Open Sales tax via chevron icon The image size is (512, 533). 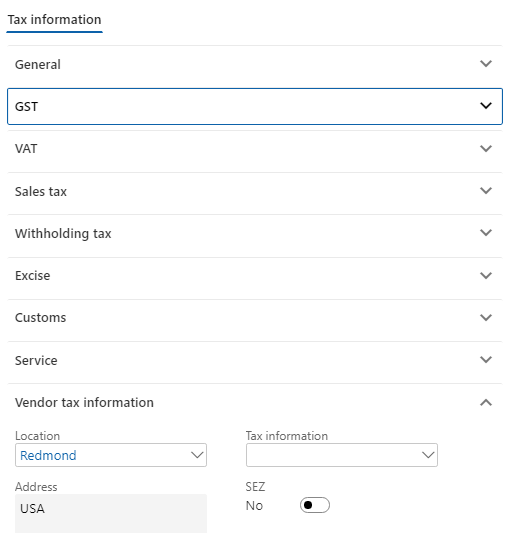point(486,191)
